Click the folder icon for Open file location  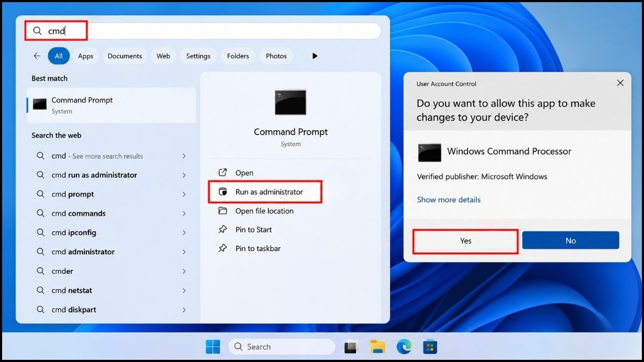pos(223,211)
